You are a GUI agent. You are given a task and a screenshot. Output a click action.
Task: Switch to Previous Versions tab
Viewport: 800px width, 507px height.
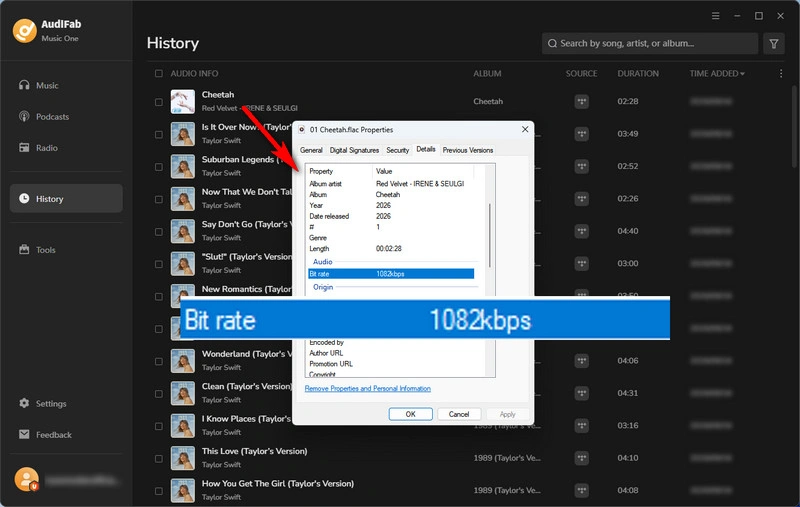pyautogui.click(x=467, y=150)
